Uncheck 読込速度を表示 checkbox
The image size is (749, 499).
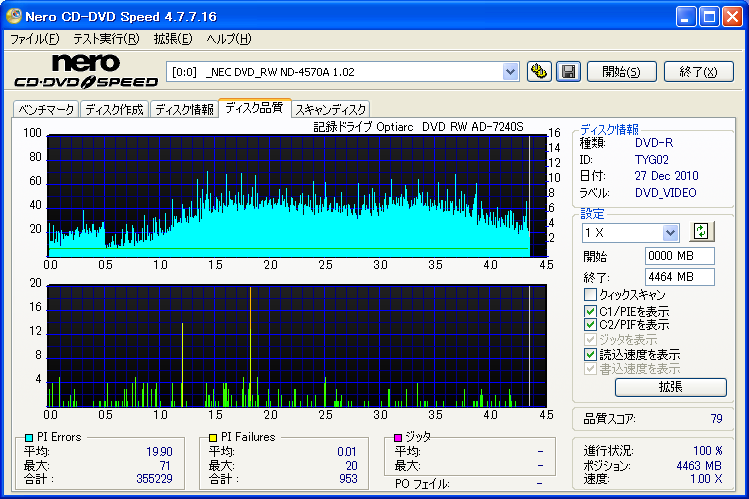[x=590, y=354]
